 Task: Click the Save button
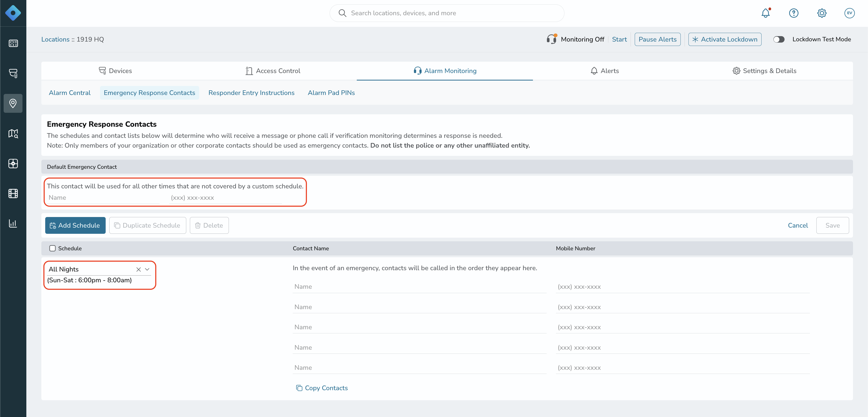click(832, 225)
